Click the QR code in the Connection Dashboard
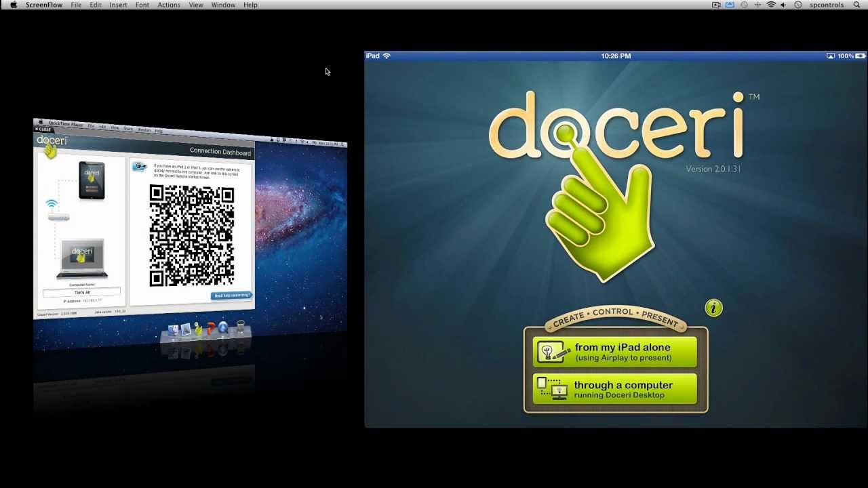868x488 pixels. point(192,236)
